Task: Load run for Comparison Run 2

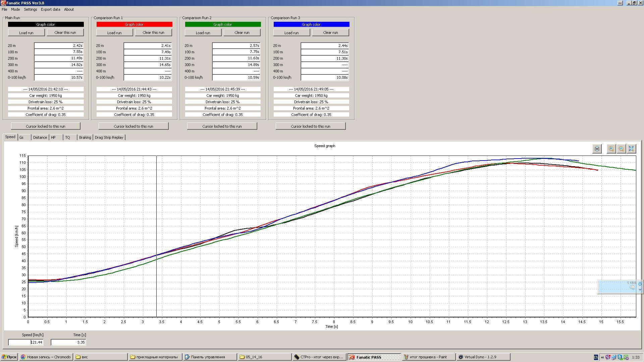Action: 203,33
